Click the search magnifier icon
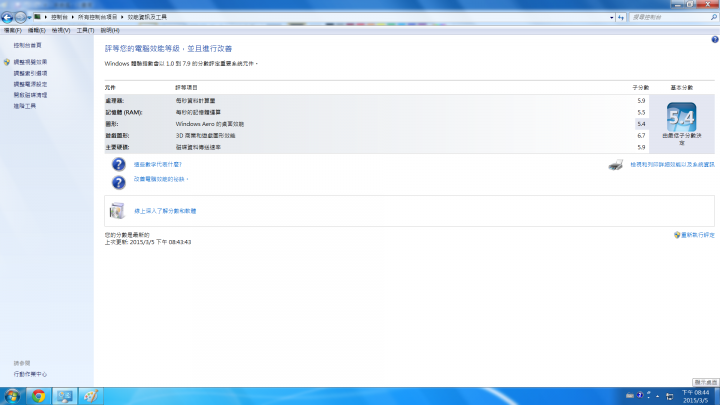Image resolution: width=720 pixels, height=405 pixels. [x=714, y=17]
